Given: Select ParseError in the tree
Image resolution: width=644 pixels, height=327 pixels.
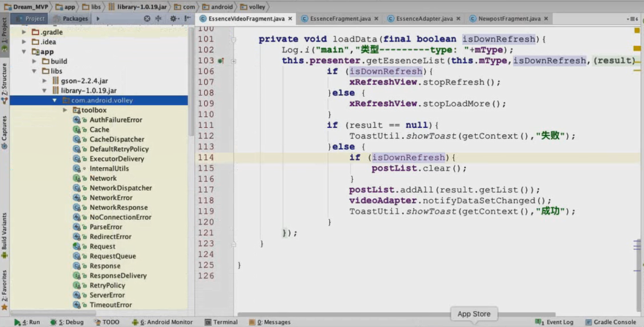Looking at the screenshot, I should [106, 227].
